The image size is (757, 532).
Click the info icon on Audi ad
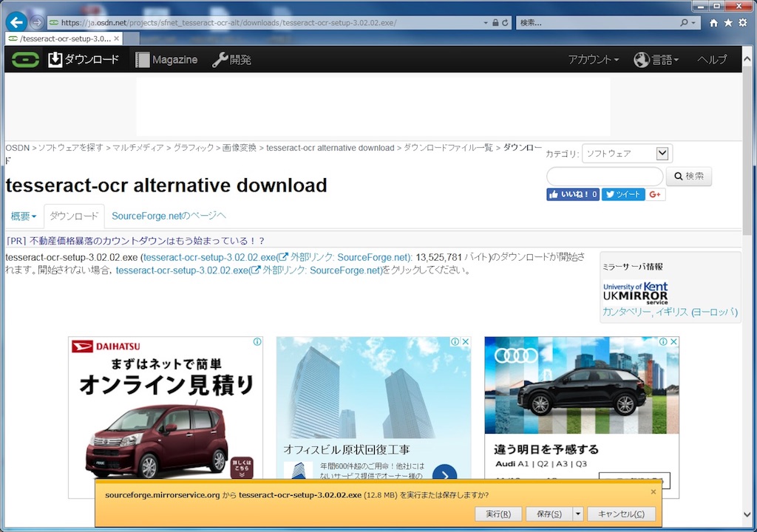[x=663, y=342]
